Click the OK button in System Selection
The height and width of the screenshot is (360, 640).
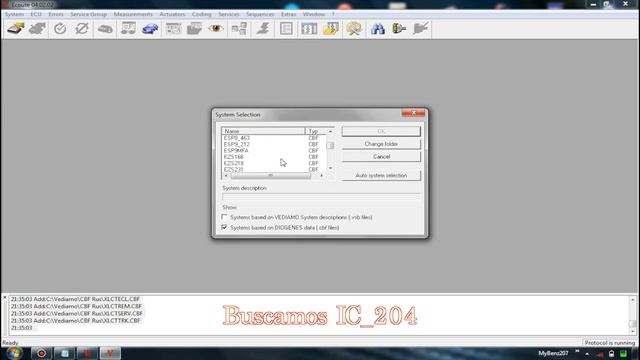381,131
